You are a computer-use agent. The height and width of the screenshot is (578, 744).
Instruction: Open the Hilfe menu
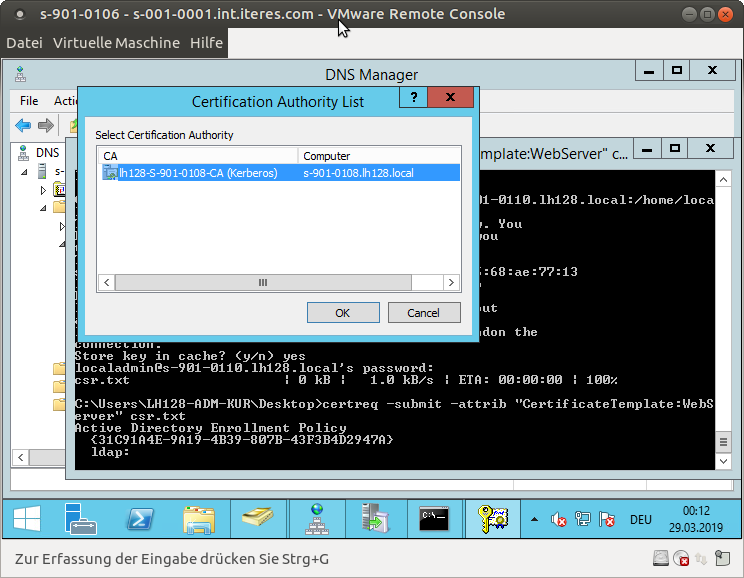tap(206, 43)
